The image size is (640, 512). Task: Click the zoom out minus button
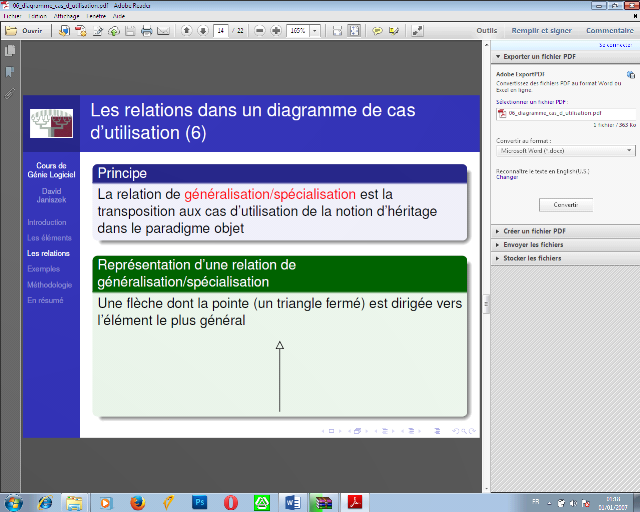pos(260,31)
